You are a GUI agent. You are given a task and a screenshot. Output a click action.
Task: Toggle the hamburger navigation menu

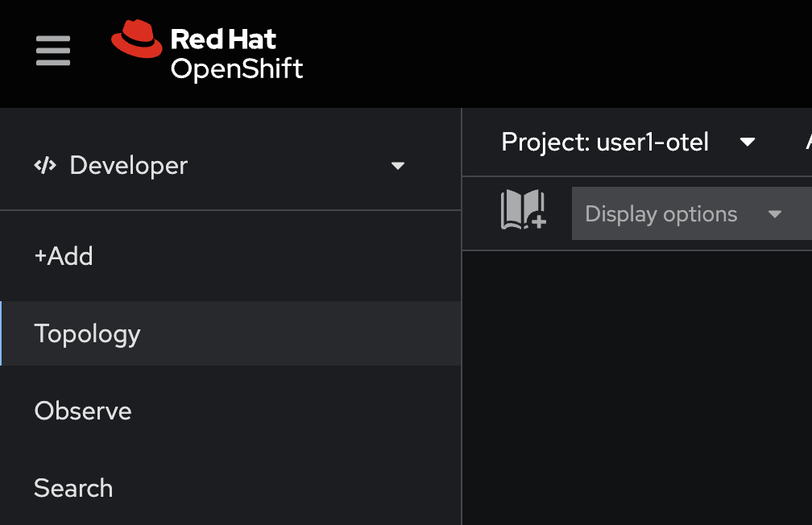(53, 51)
